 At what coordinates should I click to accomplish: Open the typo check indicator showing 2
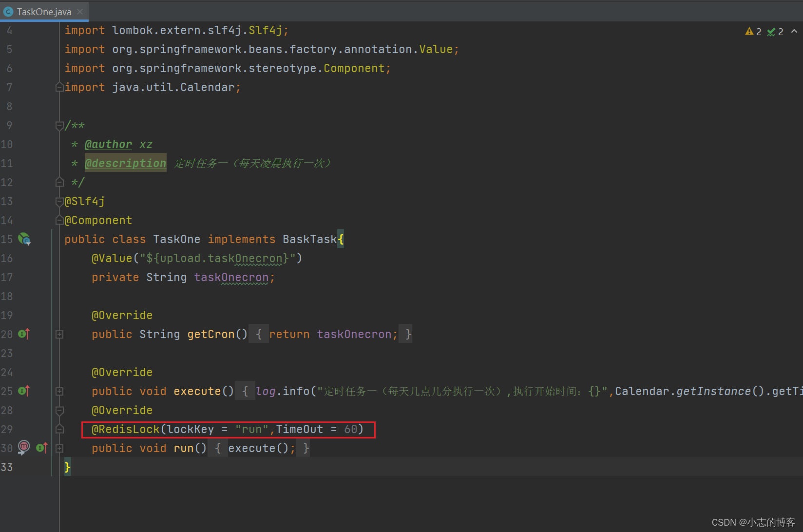[775, 32]
